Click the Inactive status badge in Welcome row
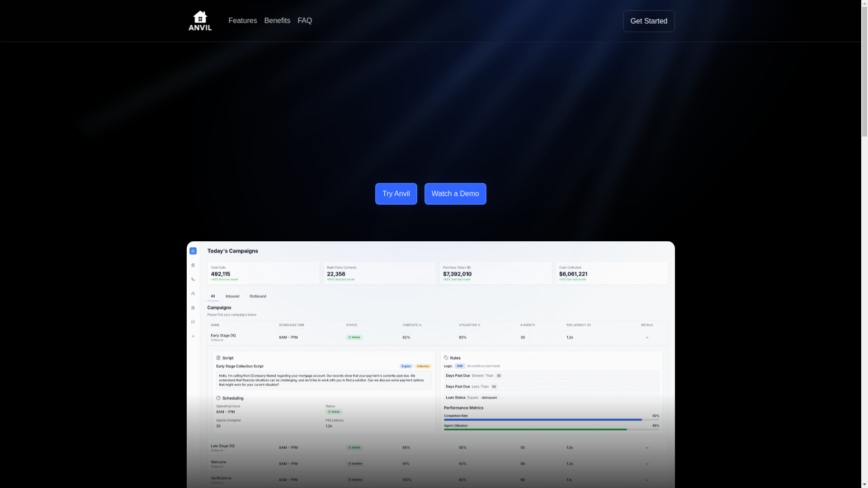Viewport: 868px width, 488px height. tap(355, 464)
